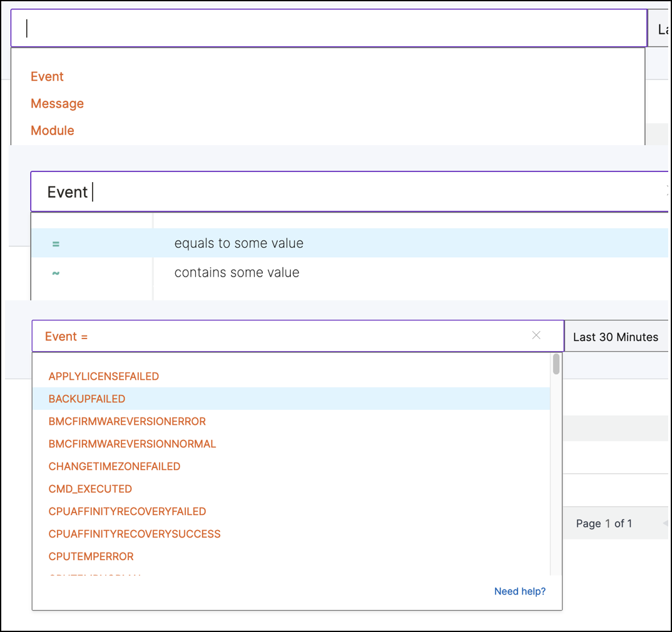
Task: Click the 'Event =' query field
Action: [x=298, y=336]
